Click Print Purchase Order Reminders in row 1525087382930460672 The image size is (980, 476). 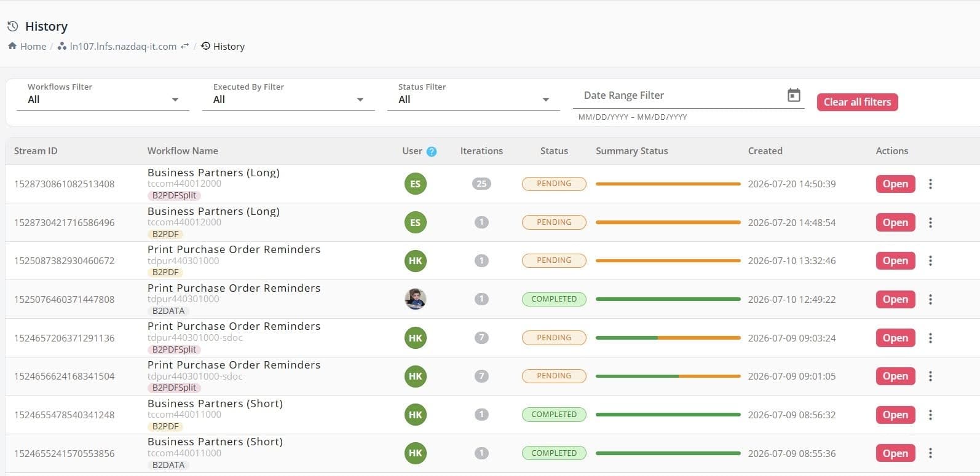234,249
